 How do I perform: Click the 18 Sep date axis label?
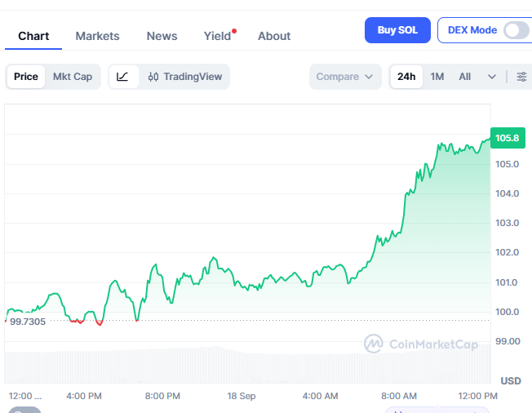[x=242, y=396]
